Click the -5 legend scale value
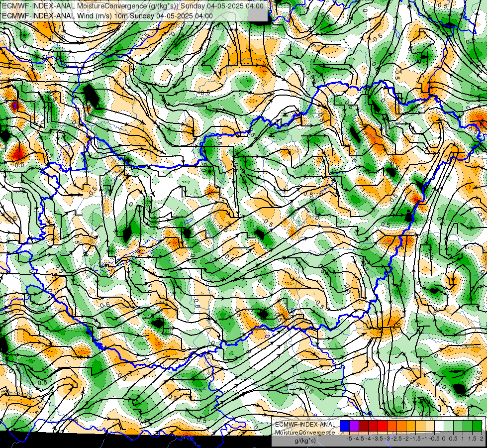487x448 pixels. pyautogui.click(x=349, y=439)
